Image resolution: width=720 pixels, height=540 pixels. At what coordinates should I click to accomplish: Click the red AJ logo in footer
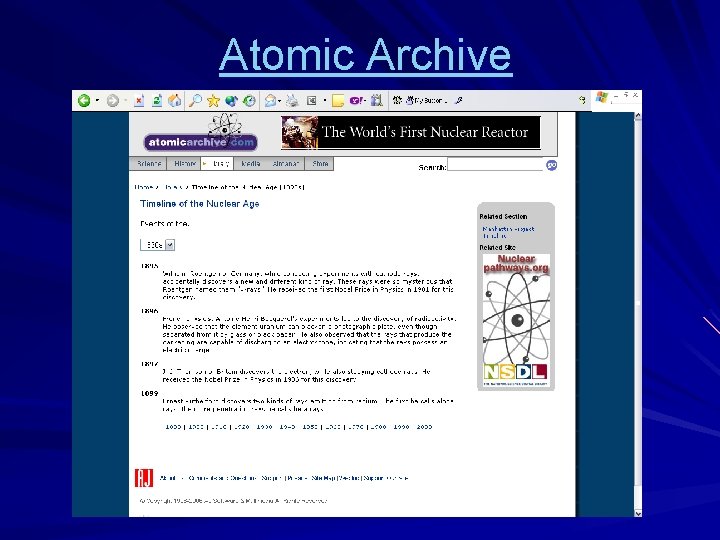click(x=143, y=478)
